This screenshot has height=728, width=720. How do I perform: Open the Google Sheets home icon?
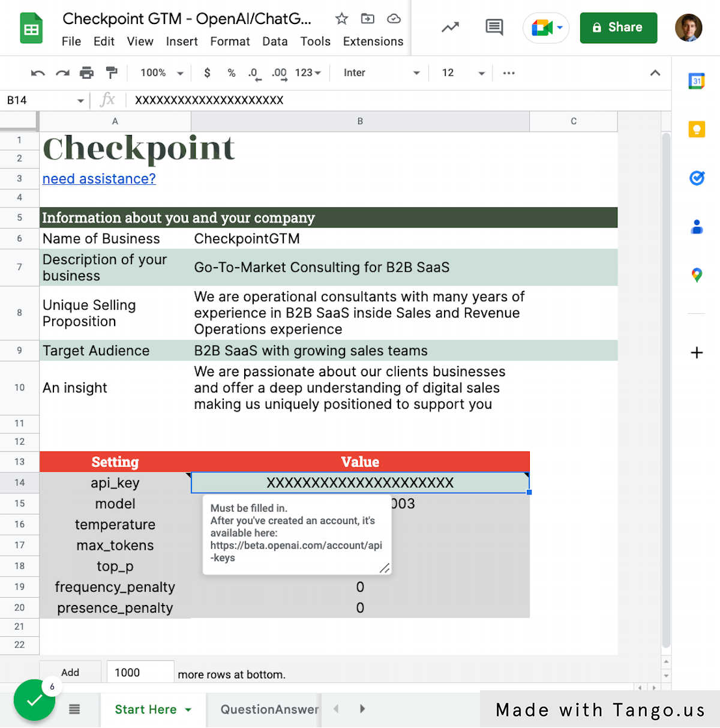31,28
